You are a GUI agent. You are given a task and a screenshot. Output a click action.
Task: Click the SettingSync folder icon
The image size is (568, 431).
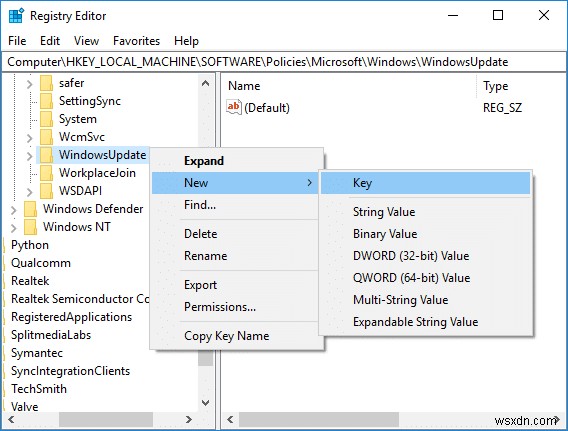click(x=46, y=101)
